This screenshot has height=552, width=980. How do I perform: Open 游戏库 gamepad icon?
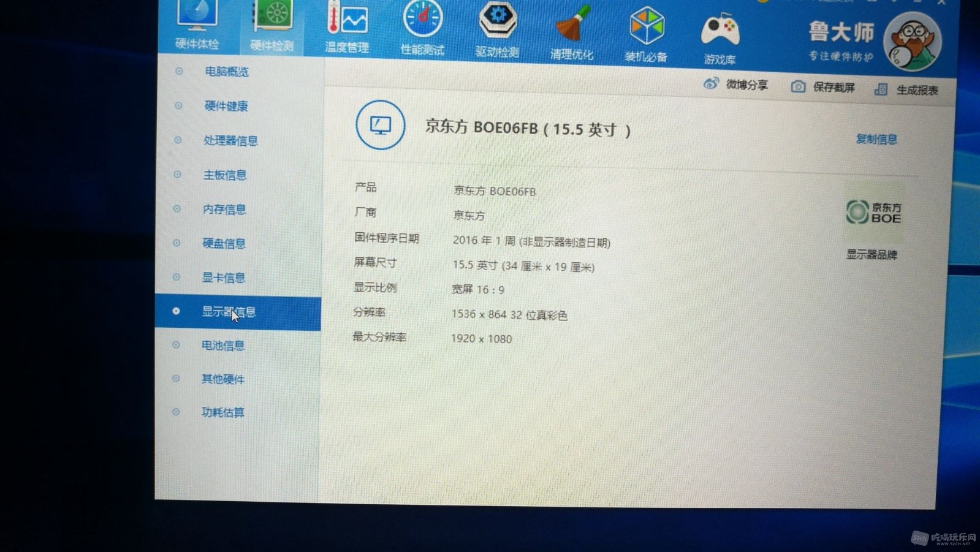(720, 31)
